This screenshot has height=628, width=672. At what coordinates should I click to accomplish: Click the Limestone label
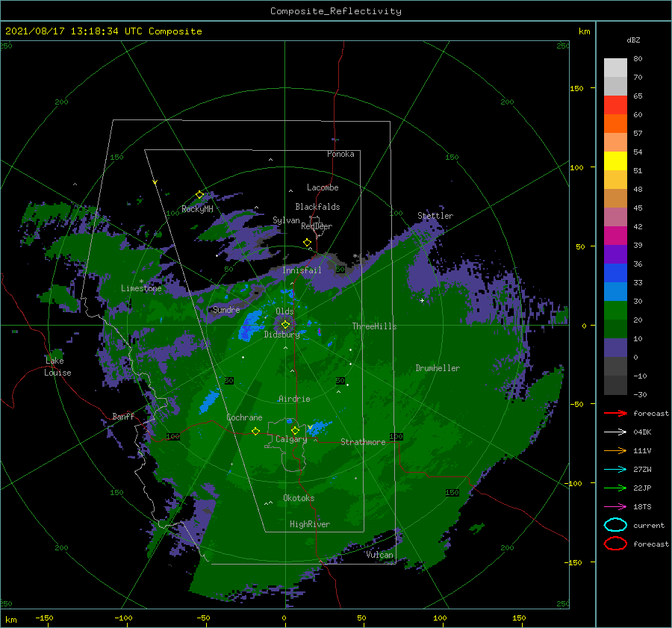pos(141,288)
